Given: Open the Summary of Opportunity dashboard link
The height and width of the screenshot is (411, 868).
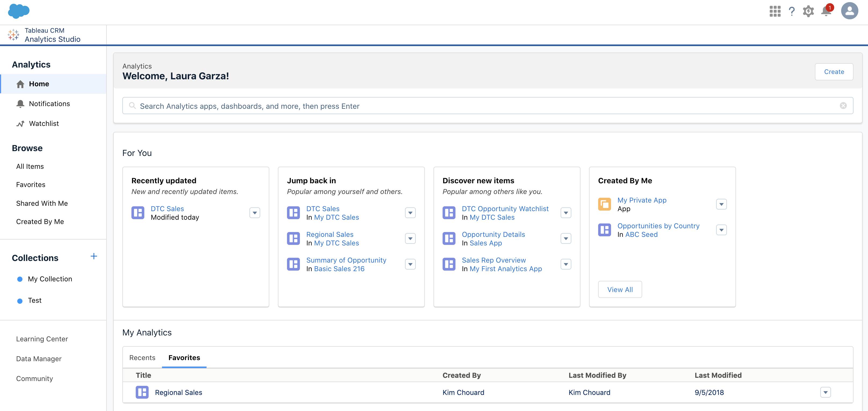Looking at the screenshot, I should click(x=346, y=260).
